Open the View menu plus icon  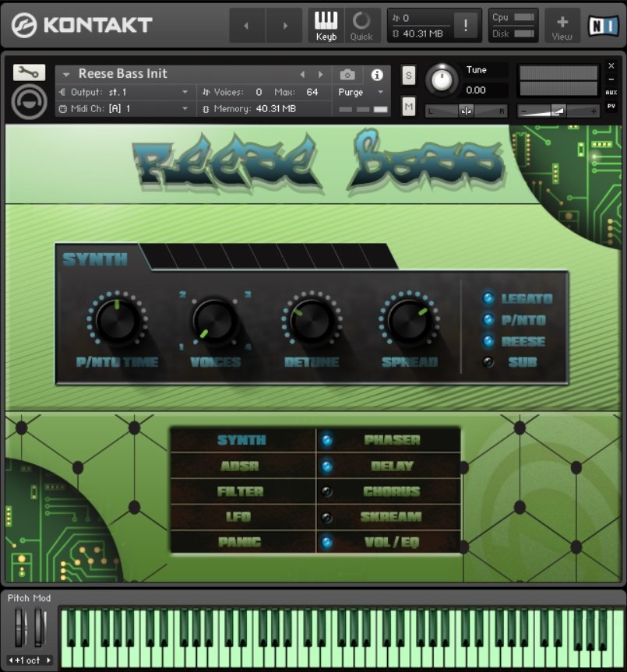562,26
